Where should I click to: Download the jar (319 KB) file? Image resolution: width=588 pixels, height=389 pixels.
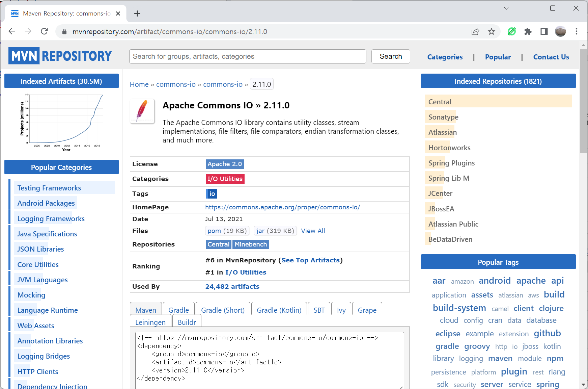point(275,231)
